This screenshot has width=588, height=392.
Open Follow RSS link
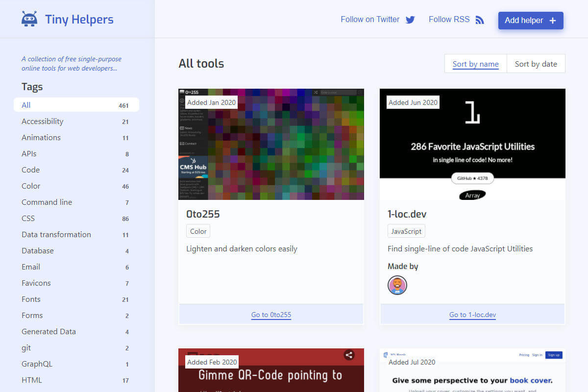(x=456, y=20)
